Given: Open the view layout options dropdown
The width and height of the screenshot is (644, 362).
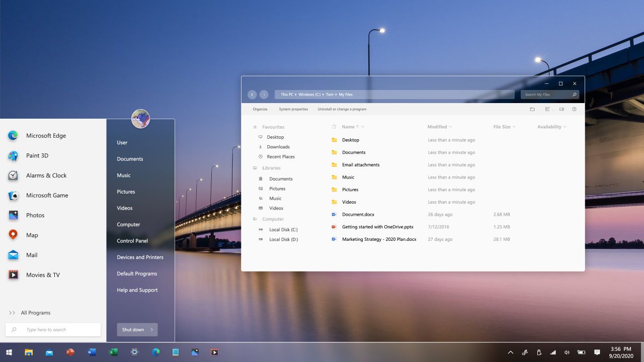Looking at the screenshot, I should pyautogui.click(x=549, y=109).
